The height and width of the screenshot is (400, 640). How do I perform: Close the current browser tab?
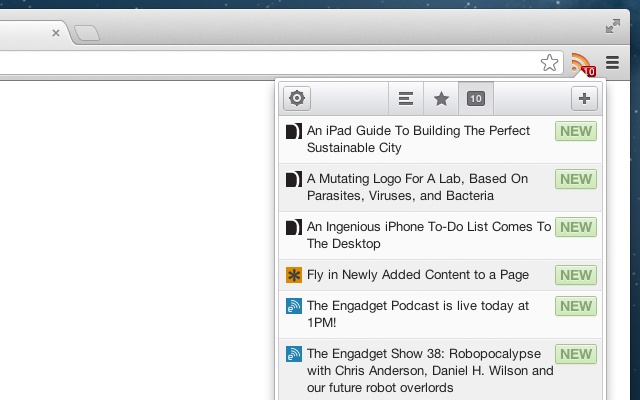tap(56, 33)
